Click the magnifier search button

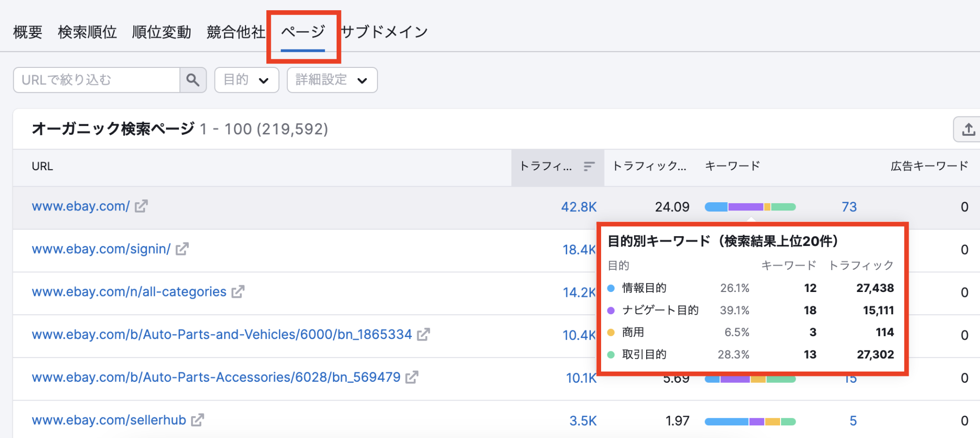[193, 80]
